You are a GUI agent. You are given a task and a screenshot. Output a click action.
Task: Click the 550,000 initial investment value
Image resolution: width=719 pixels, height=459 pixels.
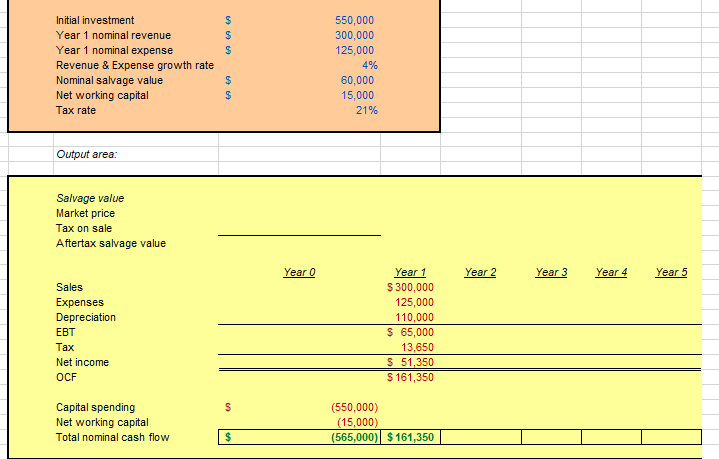(x=354, y=20)
